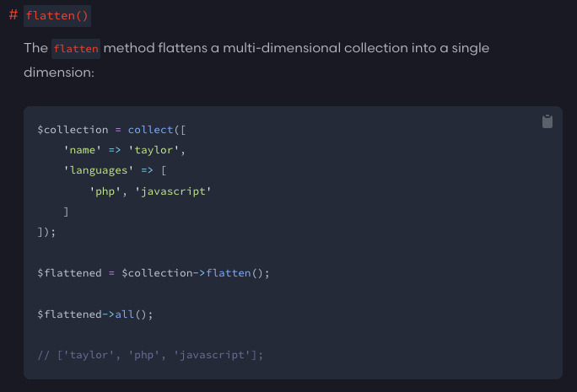577x392 pixels.
Task: Click the 'php' string in the nested array
Action: click(105, 191)
